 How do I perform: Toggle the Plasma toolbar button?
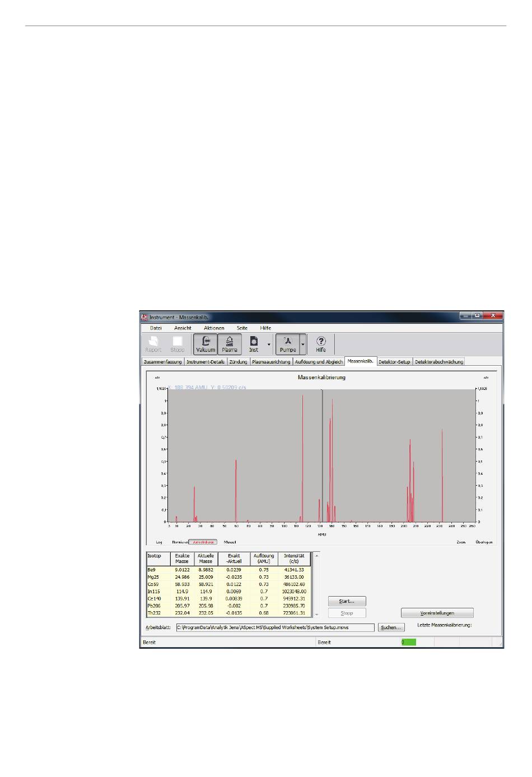point(230,344)
